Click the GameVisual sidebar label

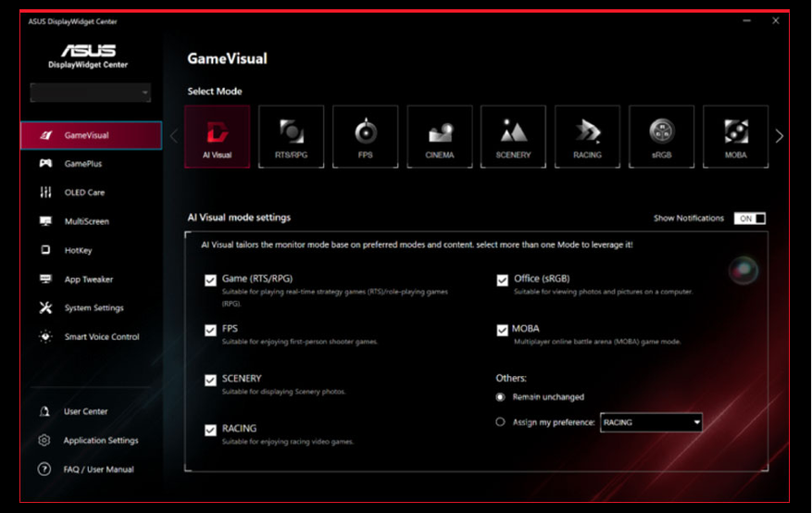click(86, 135)
